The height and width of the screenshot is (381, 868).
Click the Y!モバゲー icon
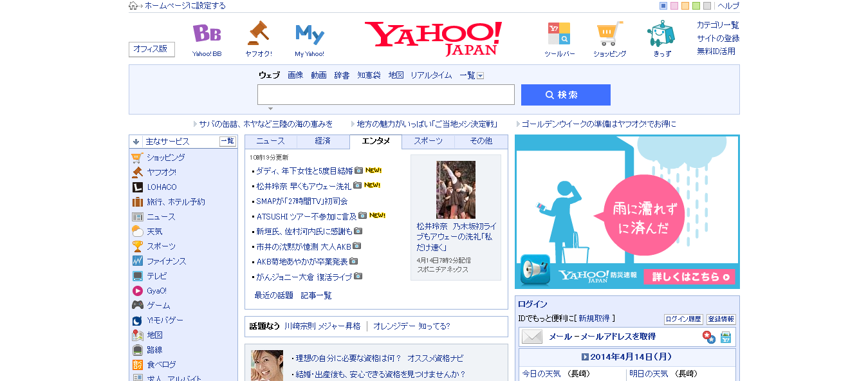pyautogui.click(x=137, y=321)
